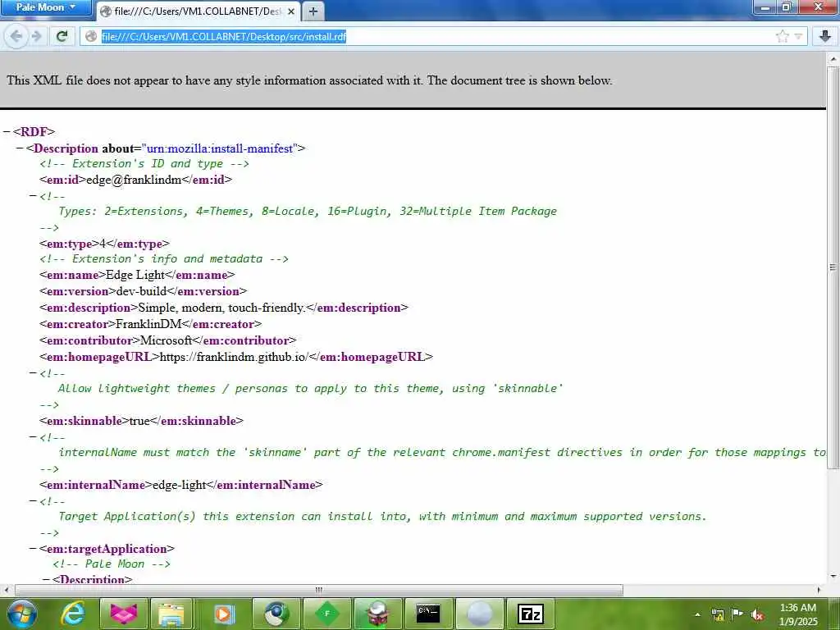The image size is (840, 630).
Task: Click the 'Extension's ID and type' comment
Action: click(144, 164)
